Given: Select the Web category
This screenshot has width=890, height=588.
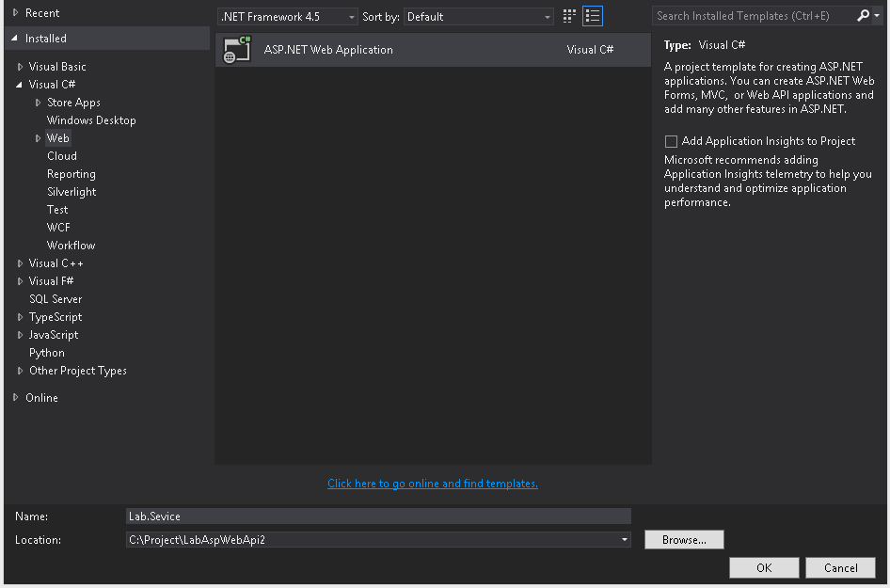Looking at the screenshot, I should pos(58,138).
